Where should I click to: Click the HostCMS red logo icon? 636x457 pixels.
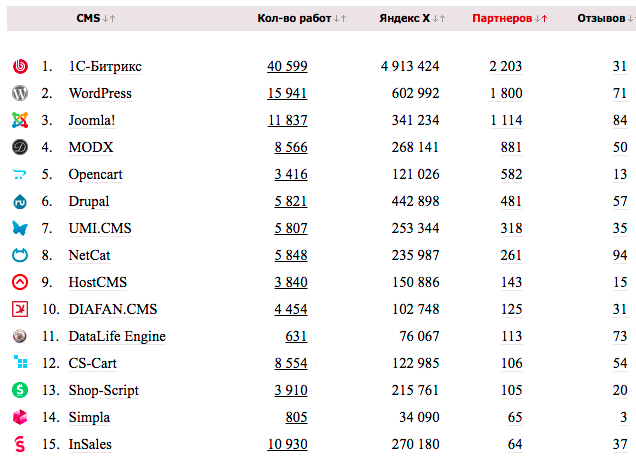[x=19, y=283]
